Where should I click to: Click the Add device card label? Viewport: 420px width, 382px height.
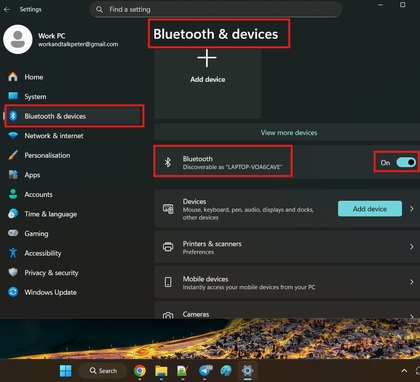tap(208, 79)
